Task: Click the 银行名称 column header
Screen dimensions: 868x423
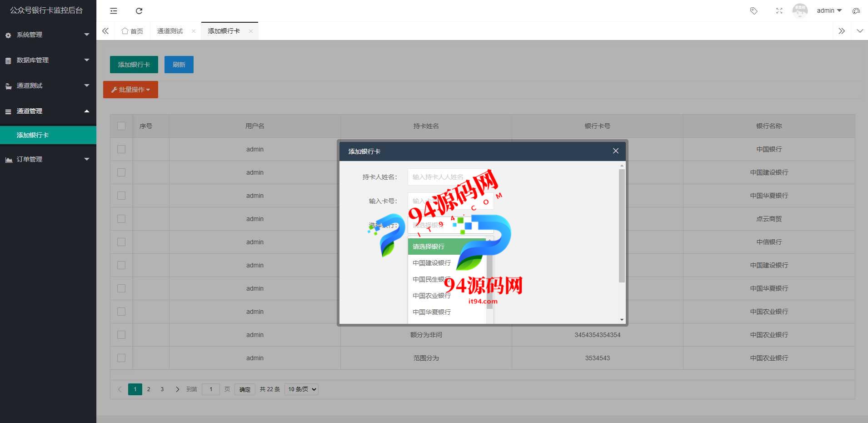Action: [769, 126]
